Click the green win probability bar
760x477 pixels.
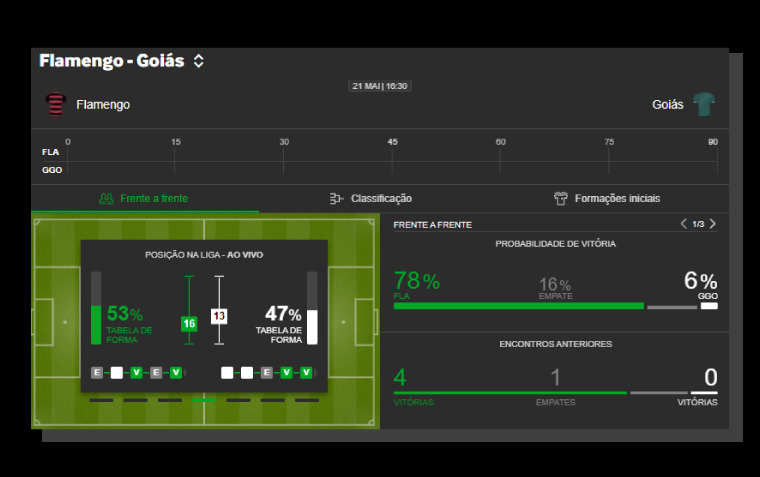pyautogui.click(x=519, y=306)
